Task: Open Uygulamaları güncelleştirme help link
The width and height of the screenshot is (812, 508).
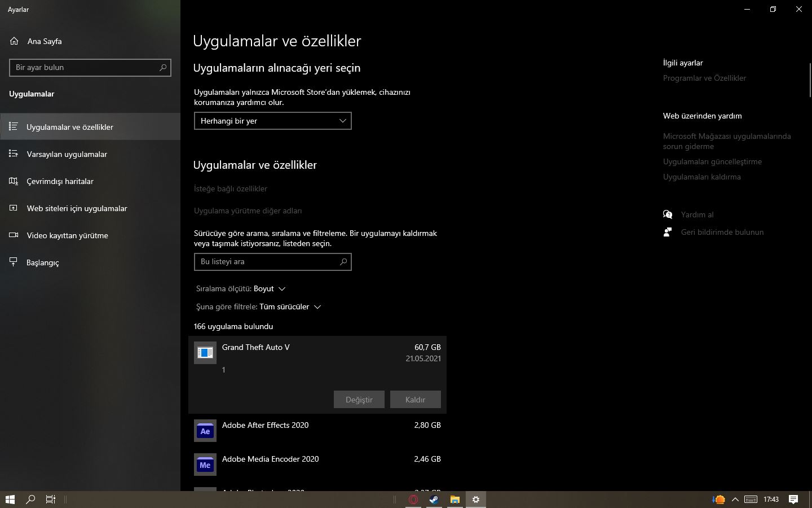Action: click(x=712, y=161)
